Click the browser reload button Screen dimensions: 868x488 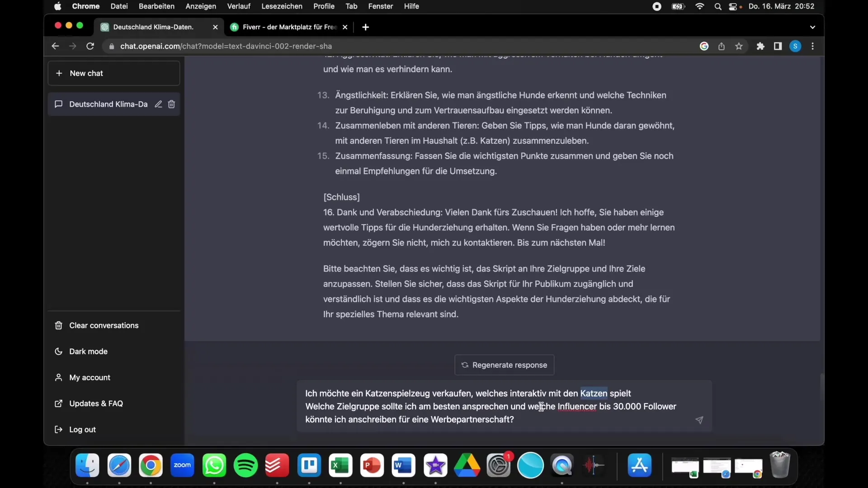91,46
